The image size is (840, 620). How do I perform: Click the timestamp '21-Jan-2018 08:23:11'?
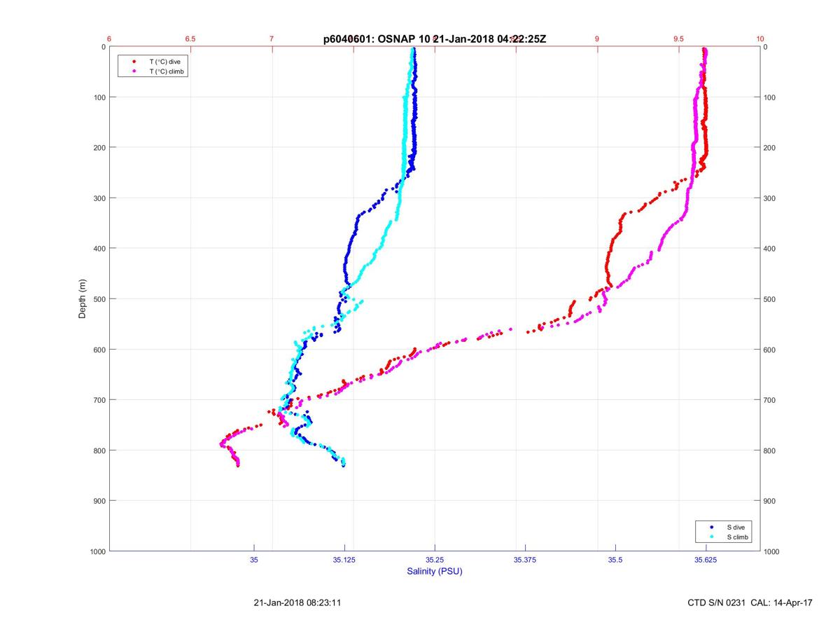(x=297, y=602)
